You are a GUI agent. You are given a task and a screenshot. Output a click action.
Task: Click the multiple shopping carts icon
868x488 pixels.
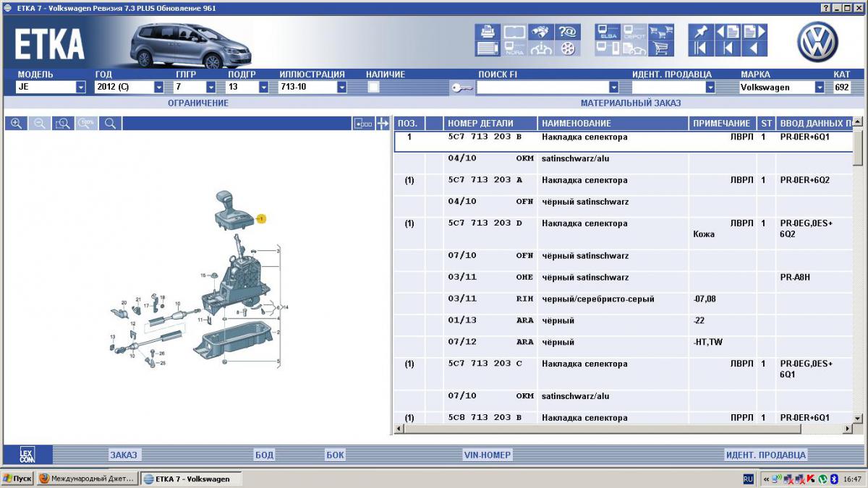[661, 32]
